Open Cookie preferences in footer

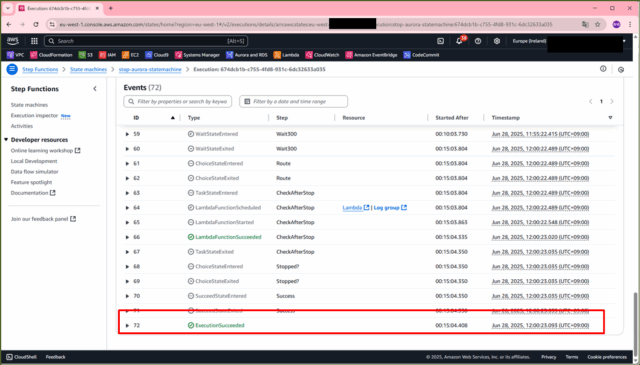coord(607,357)
